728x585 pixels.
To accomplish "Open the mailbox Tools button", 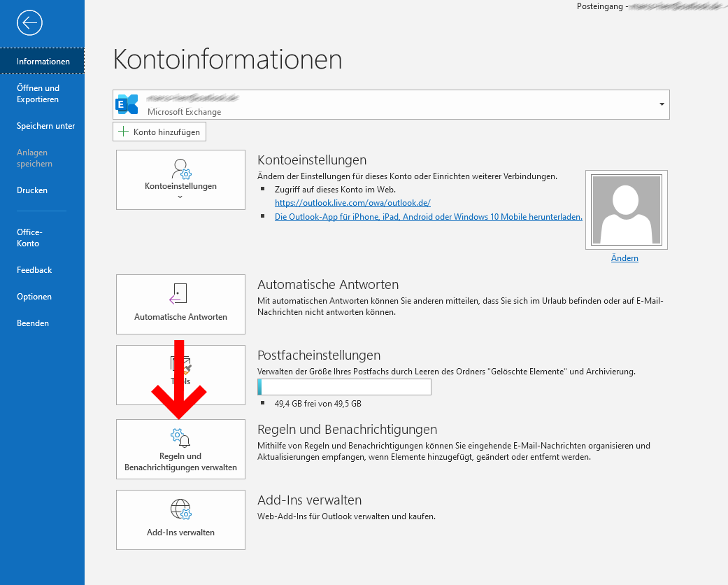I will 180,375.
